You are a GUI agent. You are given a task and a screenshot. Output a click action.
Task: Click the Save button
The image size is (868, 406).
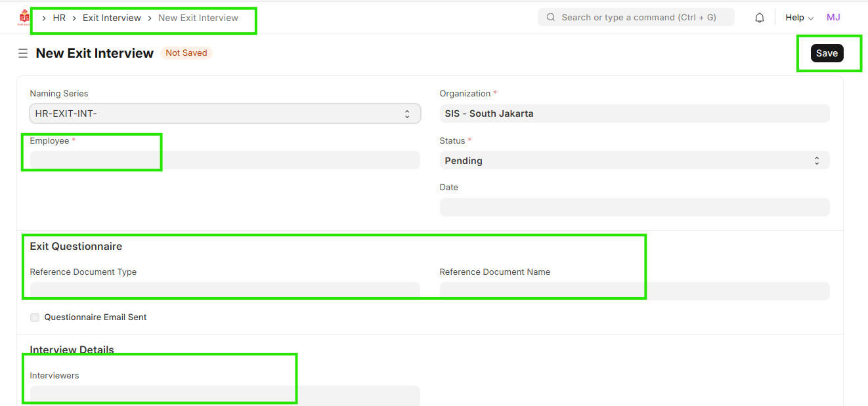pos(827,53)
